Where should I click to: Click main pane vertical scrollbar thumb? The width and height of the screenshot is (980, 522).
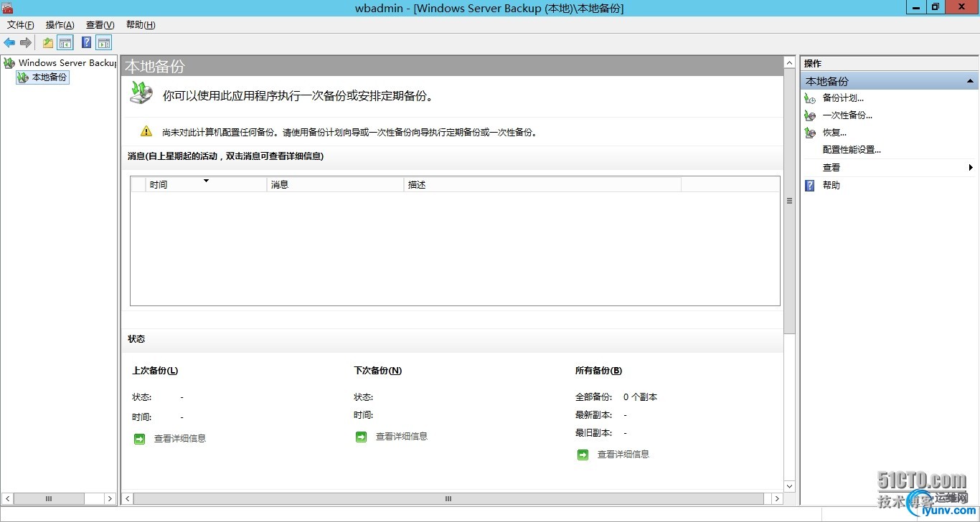[x=789, y=201]
